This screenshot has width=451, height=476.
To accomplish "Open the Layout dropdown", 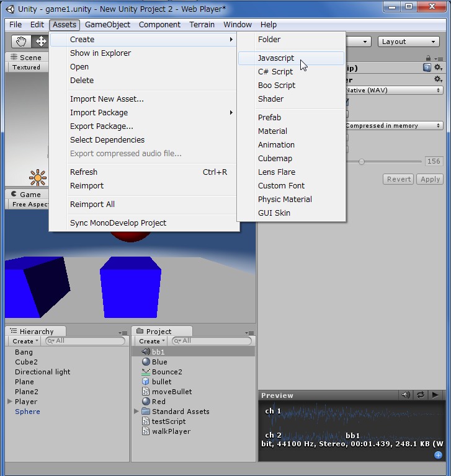I will [x=409, y=42].
